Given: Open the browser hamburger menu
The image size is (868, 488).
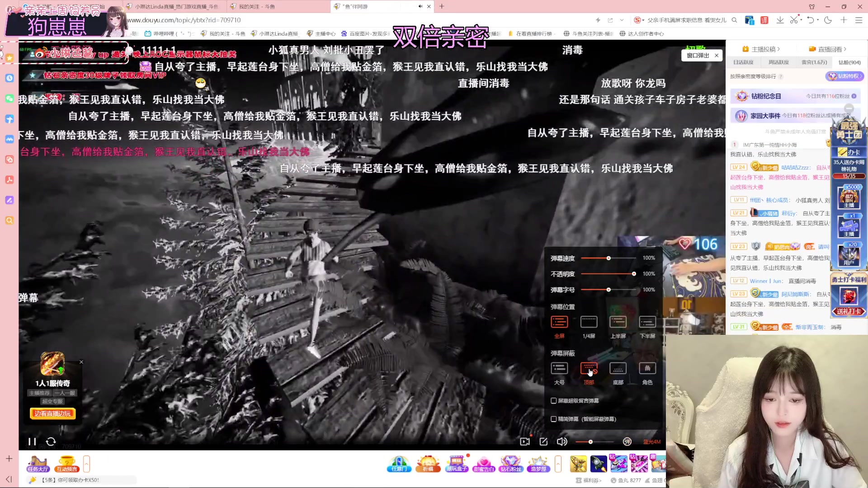Looking at the screenshot, I should [859, 20].
